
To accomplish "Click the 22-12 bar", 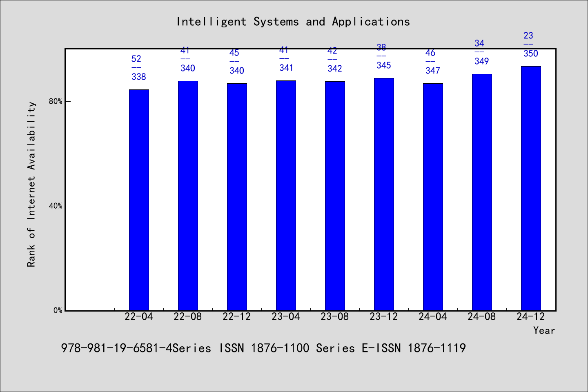I will point(237,197).
